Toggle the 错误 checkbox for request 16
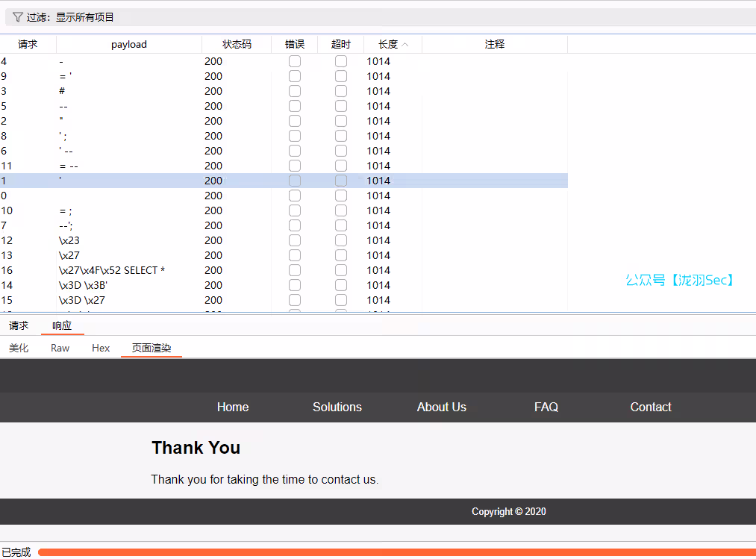The image size is (756, 559). pos(295,270)
